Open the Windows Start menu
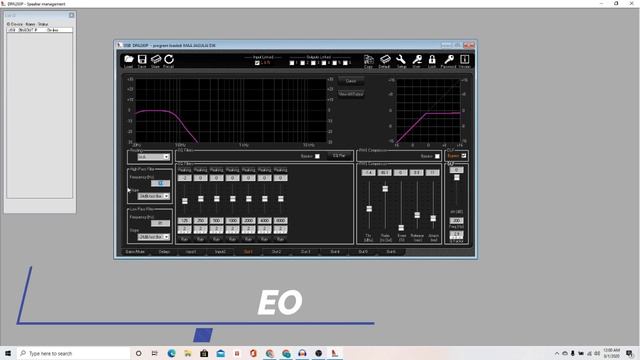 (8, 353)
